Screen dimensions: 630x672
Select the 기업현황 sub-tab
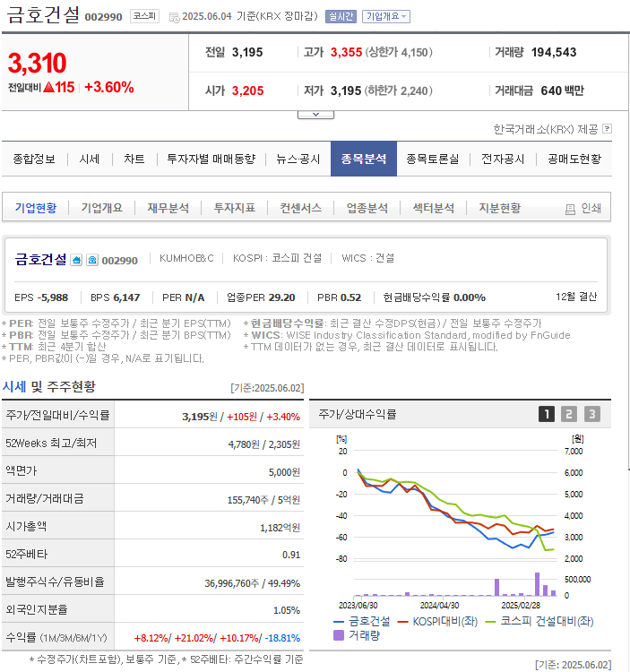click(x=36, y=208)
